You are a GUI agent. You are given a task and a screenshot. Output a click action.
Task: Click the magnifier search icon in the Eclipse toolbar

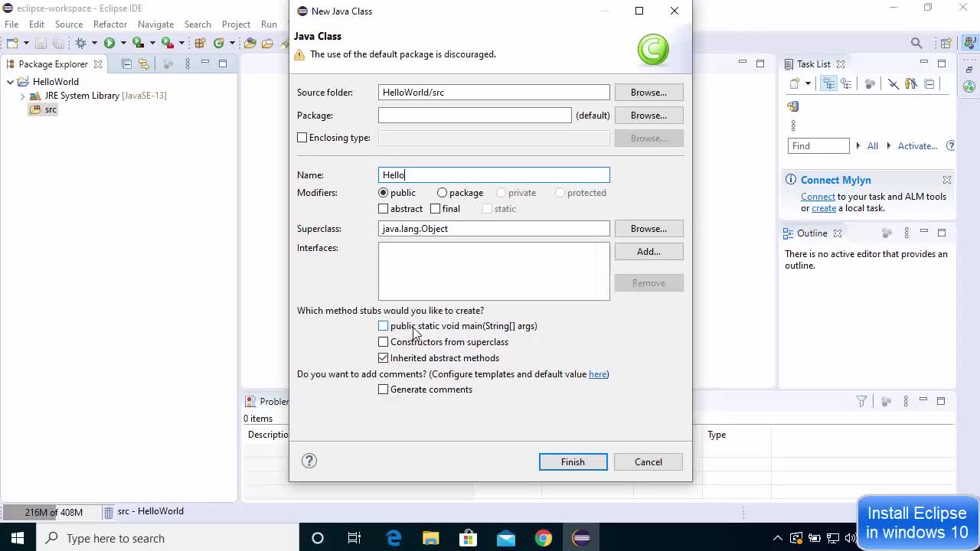916,43
